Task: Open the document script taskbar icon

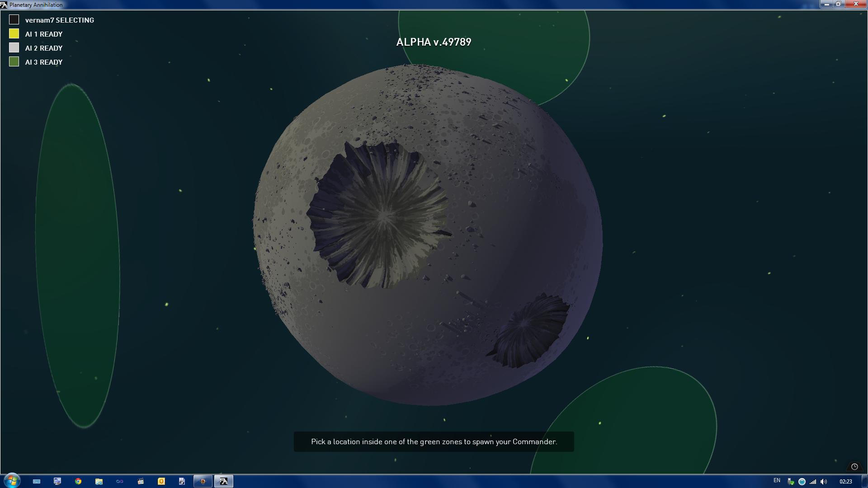Action: 182,481
